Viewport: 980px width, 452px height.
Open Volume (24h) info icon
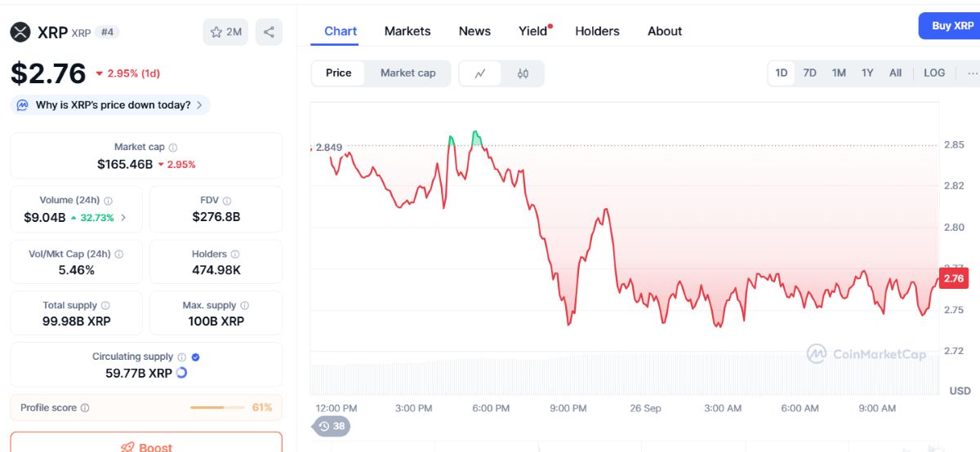tap(109, 201)
